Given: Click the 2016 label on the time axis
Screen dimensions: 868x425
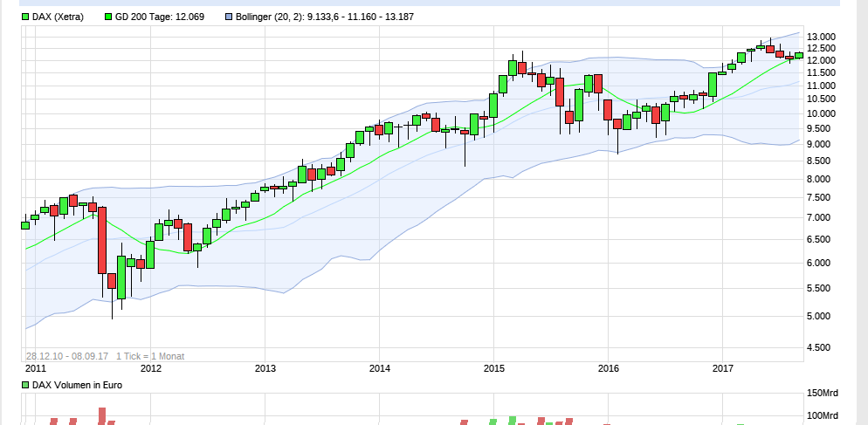Looking at the screenshot, I should pyautogui.click(x=608, y=368).
